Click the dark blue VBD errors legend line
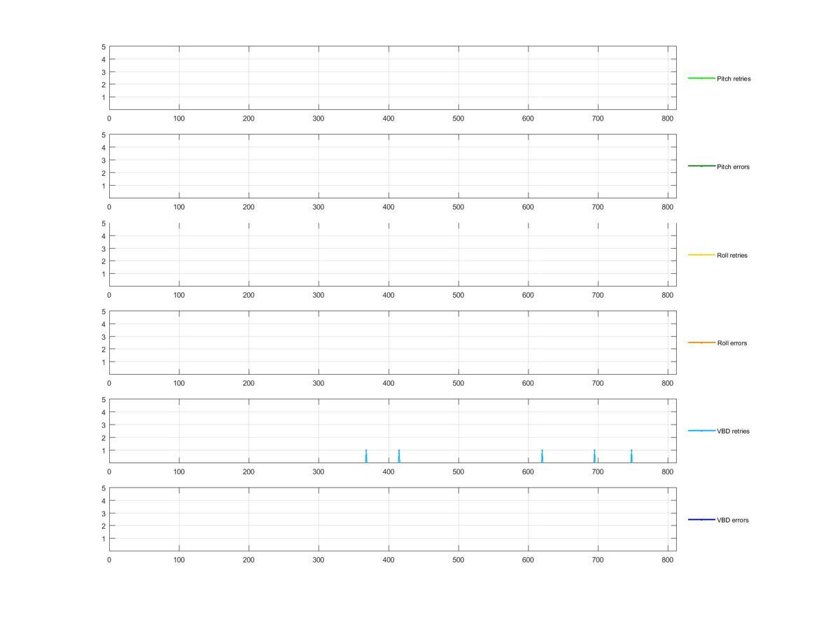 tap(701, 519)
